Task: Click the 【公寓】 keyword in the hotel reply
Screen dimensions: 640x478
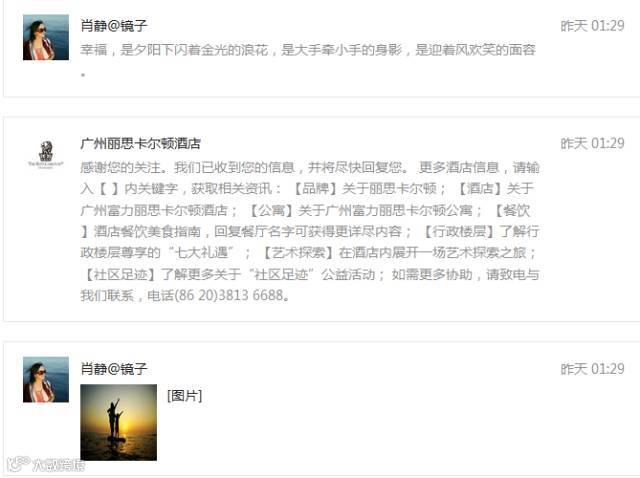Action: tap(271, 210)
